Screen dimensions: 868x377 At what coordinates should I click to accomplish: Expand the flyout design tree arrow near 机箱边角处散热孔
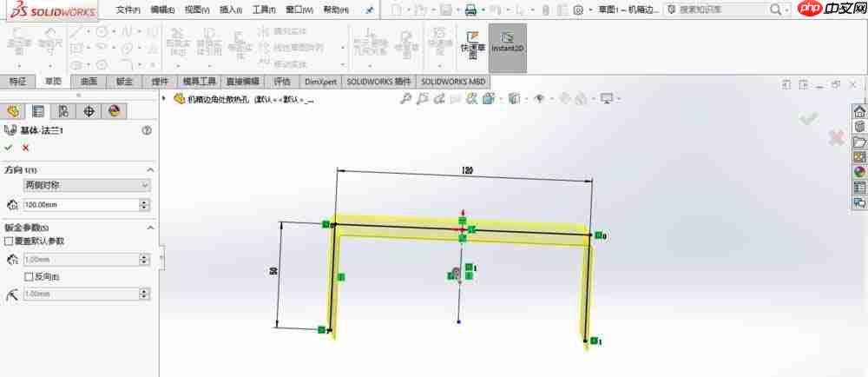click(164, 98)
